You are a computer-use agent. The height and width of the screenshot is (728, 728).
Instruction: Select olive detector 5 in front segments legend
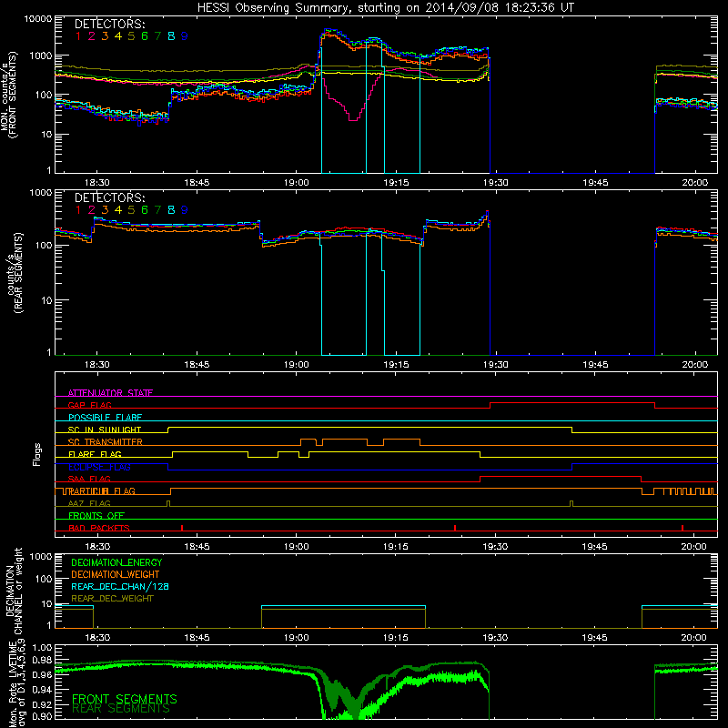click(x=131, y=36)
